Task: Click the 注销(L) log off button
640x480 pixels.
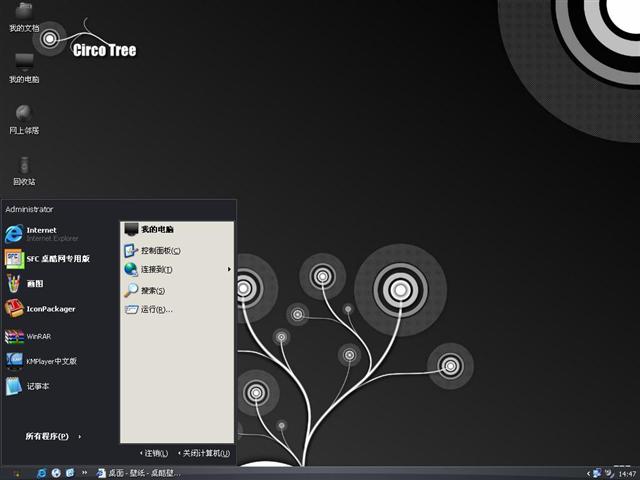Action: point(153,453)
